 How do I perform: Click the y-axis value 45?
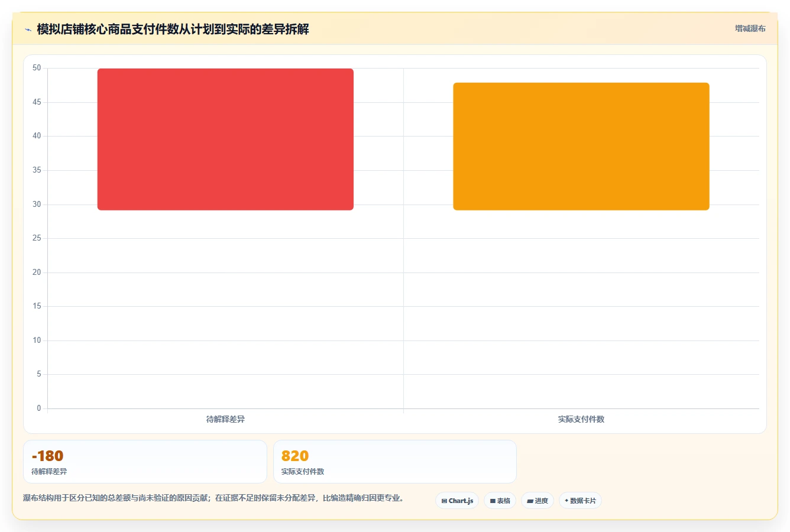[x=37, y=102]
